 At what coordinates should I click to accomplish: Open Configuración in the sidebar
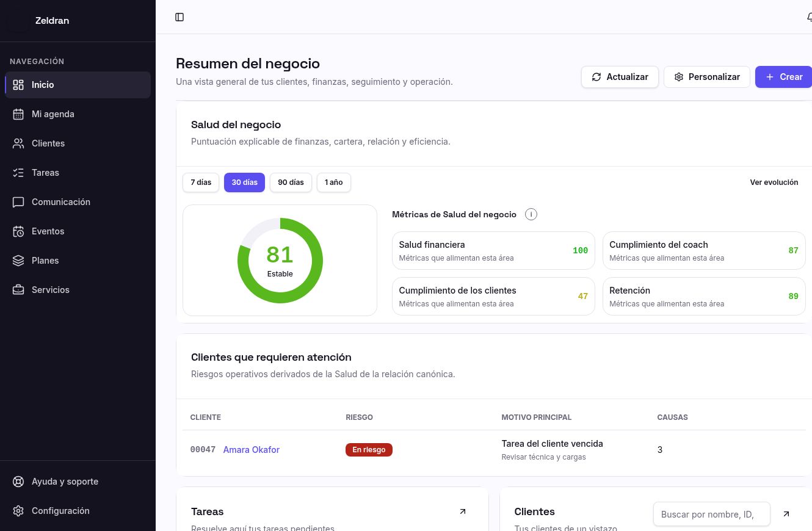[78, 511]
